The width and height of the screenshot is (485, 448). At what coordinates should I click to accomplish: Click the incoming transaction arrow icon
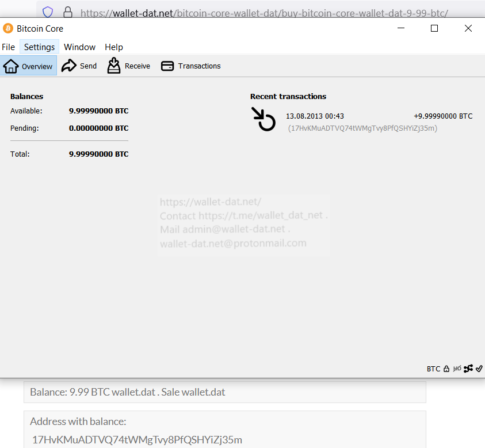(264, 119)
